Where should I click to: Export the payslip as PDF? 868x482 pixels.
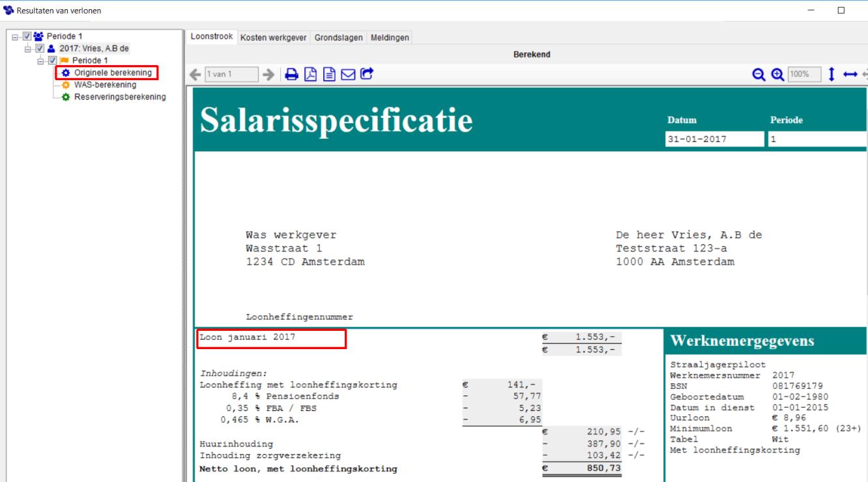point(311,74)
